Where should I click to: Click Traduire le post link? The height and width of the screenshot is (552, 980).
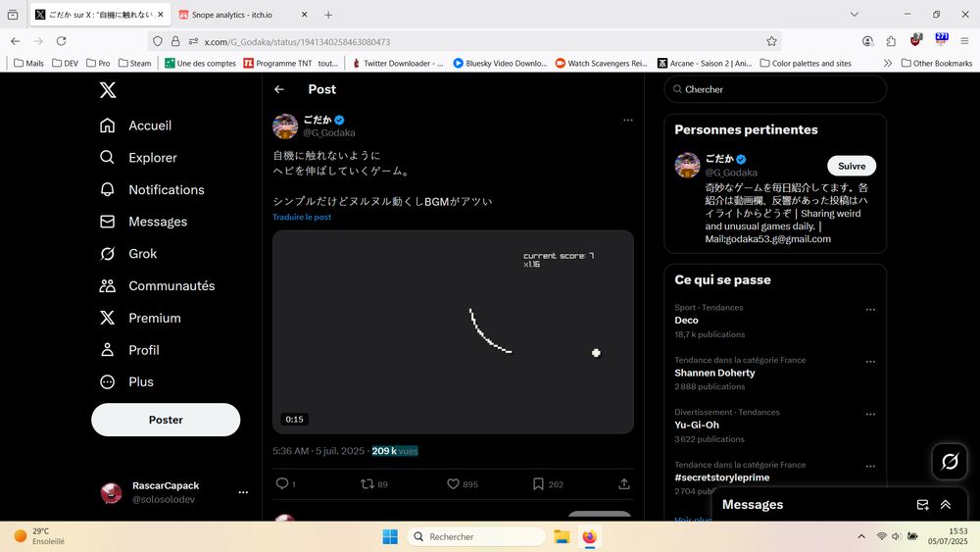tap(302, 217)
